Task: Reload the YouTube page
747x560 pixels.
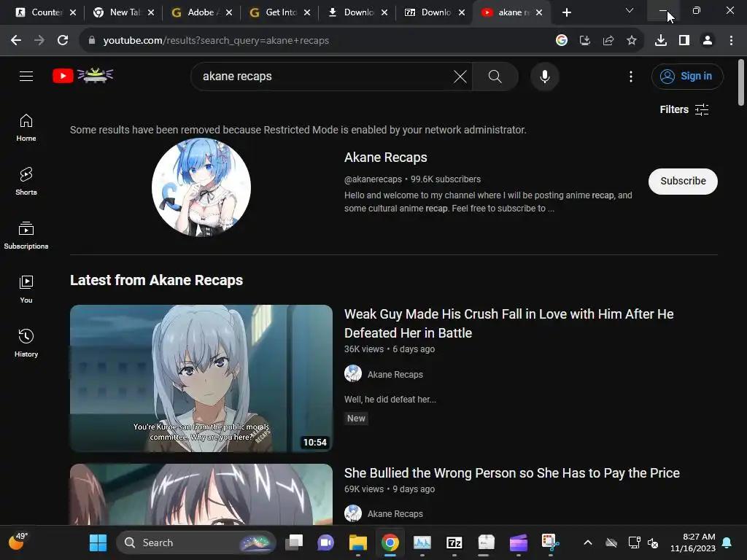Action: 63,41
